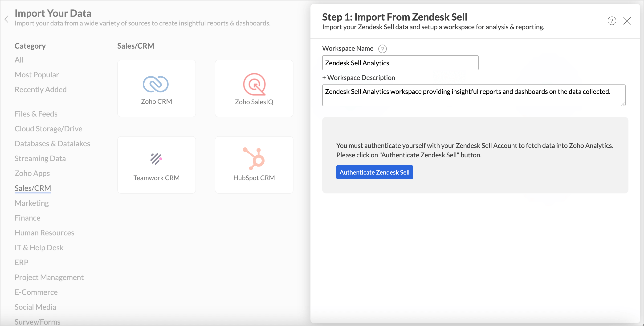
Task: Select the Teamwork CRM connector card
Action: point(156,165)
